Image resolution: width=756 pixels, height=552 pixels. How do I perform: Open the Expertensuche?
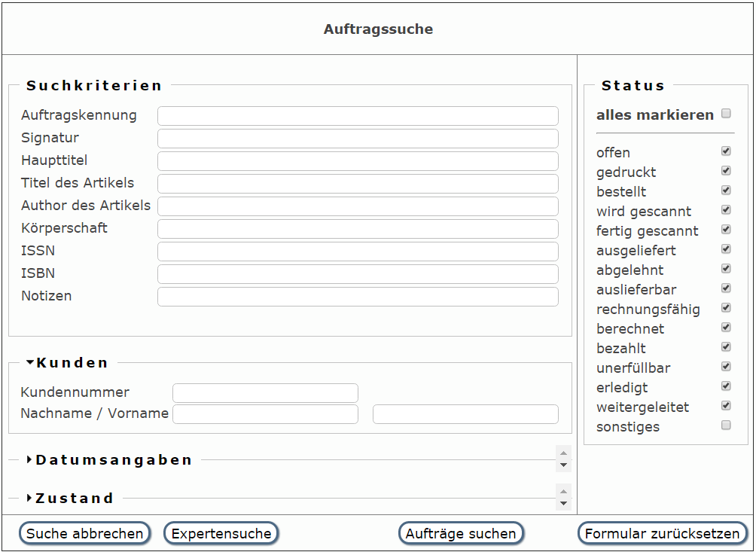click(221, 534)
